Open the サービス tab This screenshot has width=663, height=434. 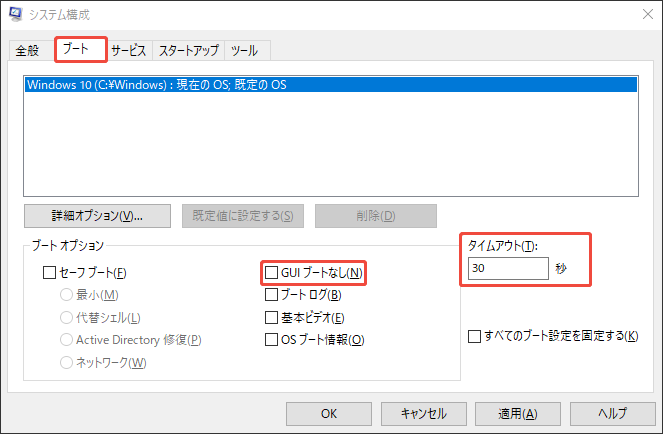(x=129, y=51)
